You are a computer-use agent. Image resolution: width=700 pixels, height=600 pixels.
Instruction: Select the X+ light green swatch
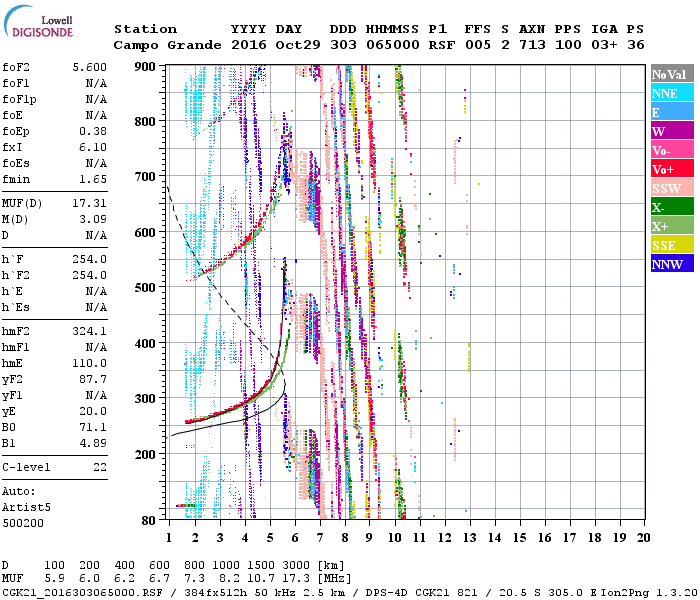click(672, 225)
